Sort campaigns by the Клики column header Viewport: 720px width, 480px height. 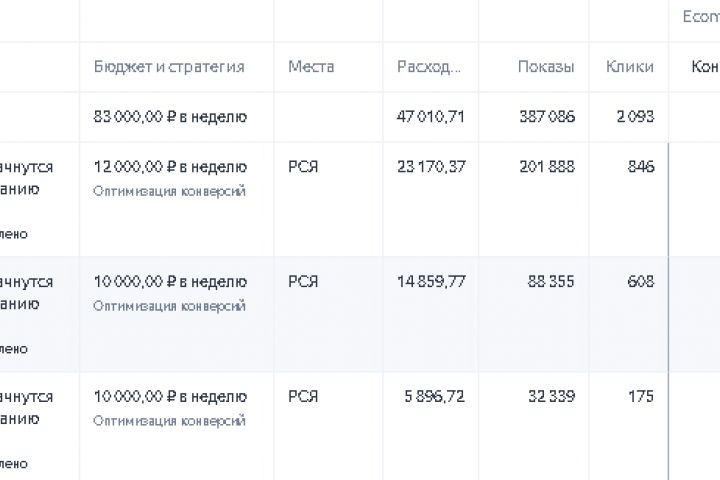629,67
